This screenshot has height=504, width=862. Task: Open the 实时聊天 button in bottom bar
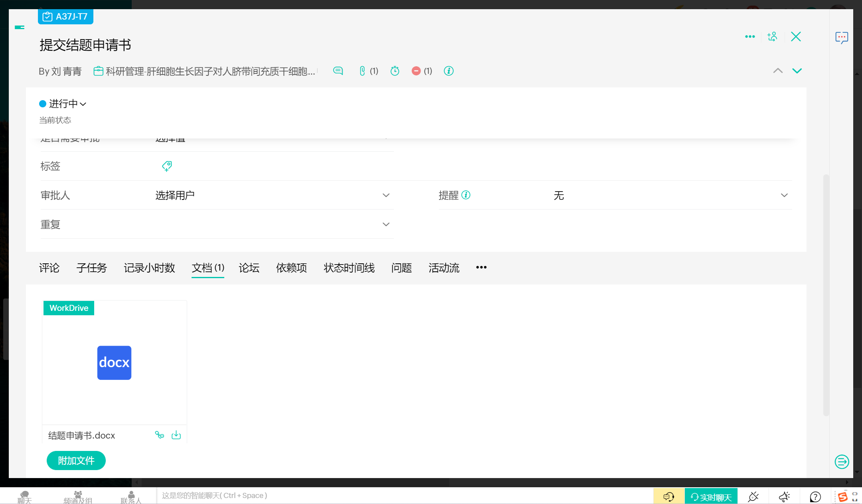[x=711, y=497]
